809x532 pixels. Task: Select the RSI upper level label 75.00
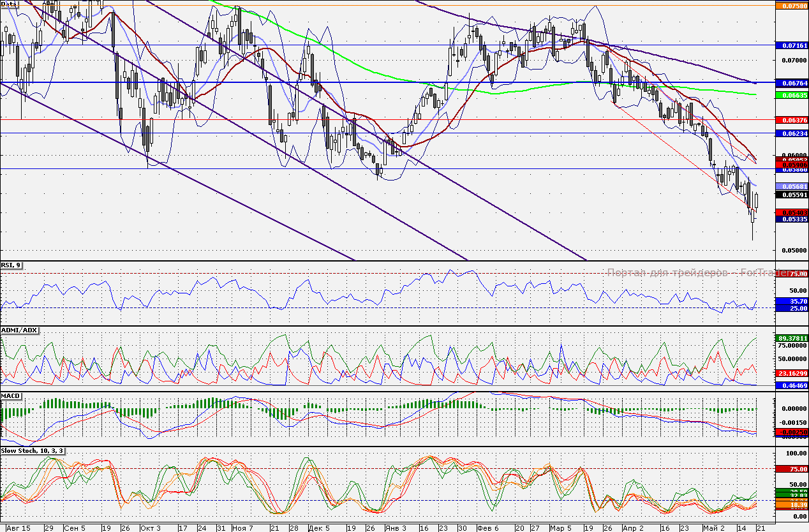point(791,274)
